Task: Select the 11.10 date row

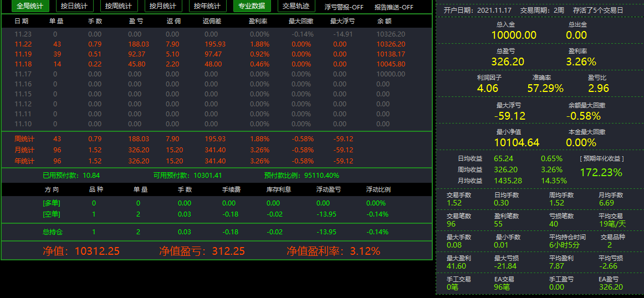Action: pos(217,124)
